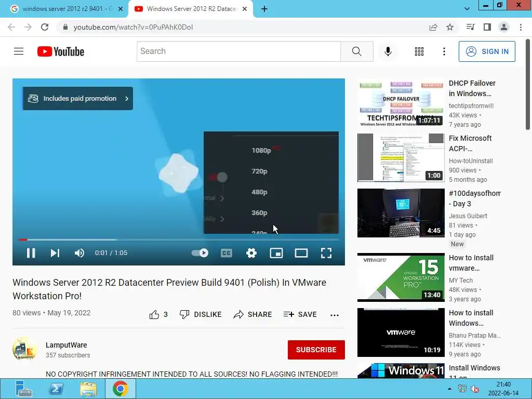Open the tab search dropdown

467,9
